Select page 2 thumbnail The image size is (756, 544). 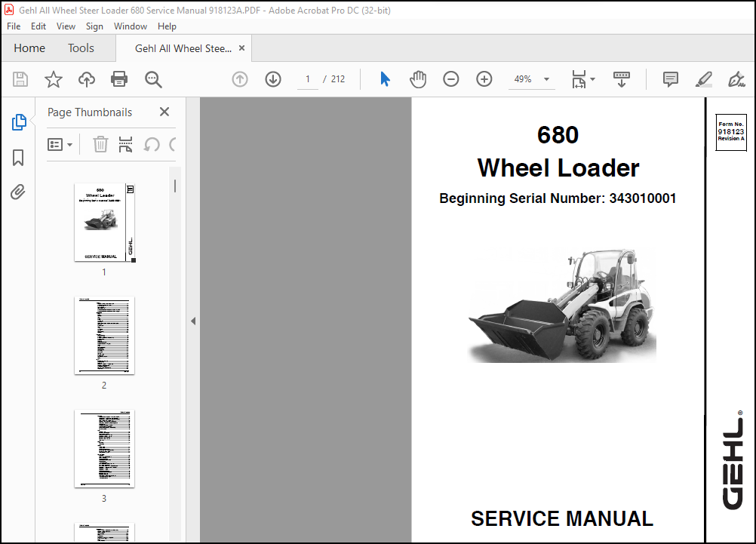coord(105,336)
